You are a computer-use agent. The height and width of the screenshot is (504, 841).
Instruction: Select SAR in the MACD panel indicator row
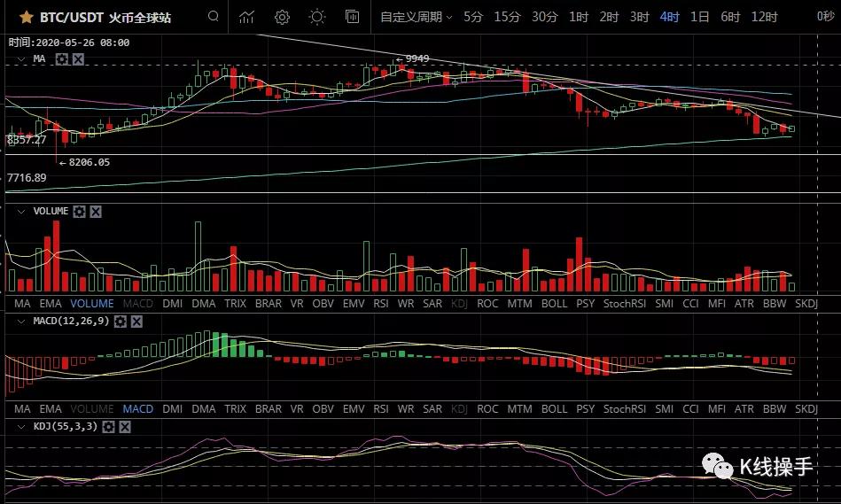(x=432, y=409)
